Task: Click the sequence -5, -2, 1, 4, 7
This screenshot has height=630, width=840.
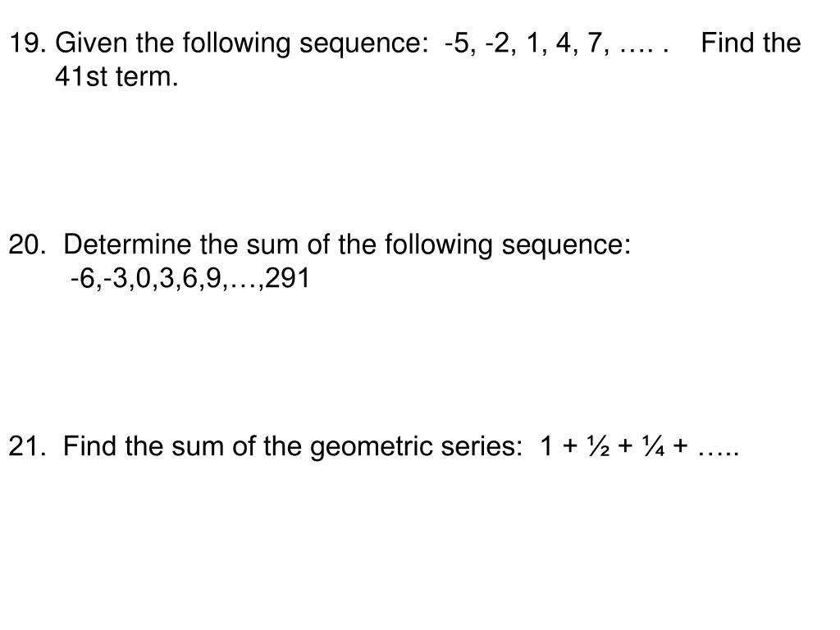Action: (527, 44)
